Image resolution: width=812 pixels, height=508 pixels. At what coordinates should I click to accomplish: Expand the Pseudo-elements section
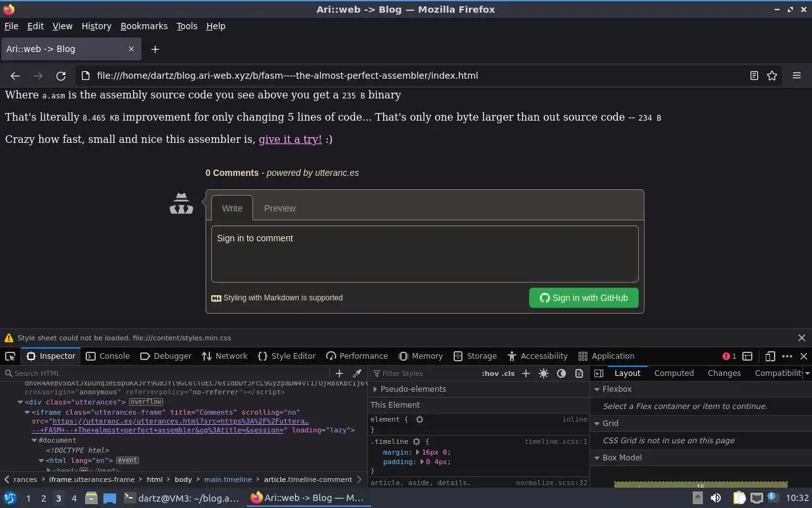coord(375,389)
